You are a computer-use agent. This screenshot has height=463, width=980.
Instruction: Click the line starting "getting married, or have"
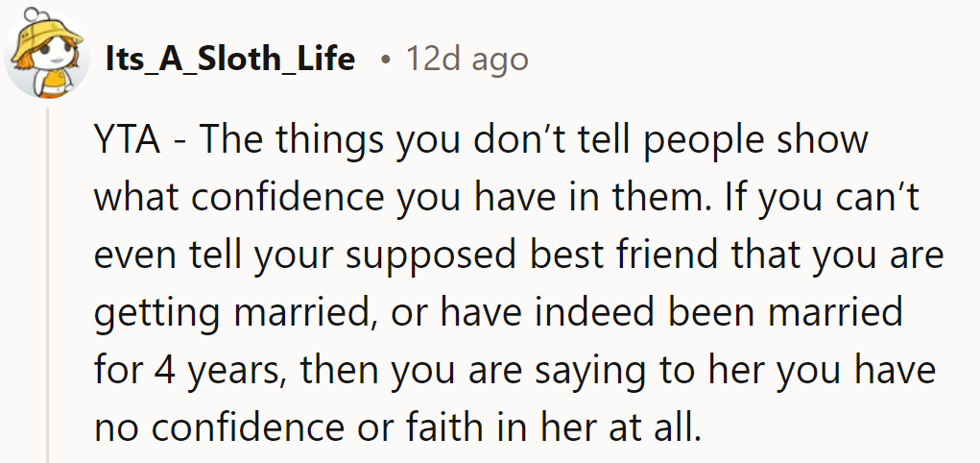coord(499,313)
